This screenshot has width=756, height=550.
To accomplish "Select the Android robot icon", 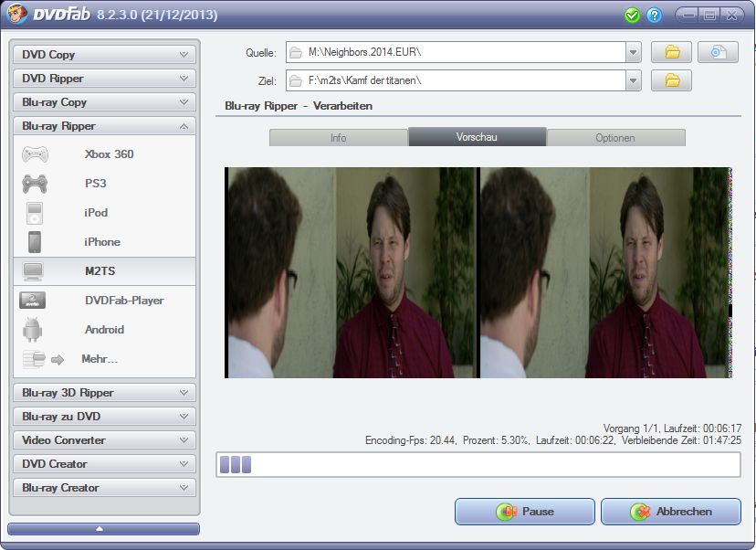I will tap(32, 330).
